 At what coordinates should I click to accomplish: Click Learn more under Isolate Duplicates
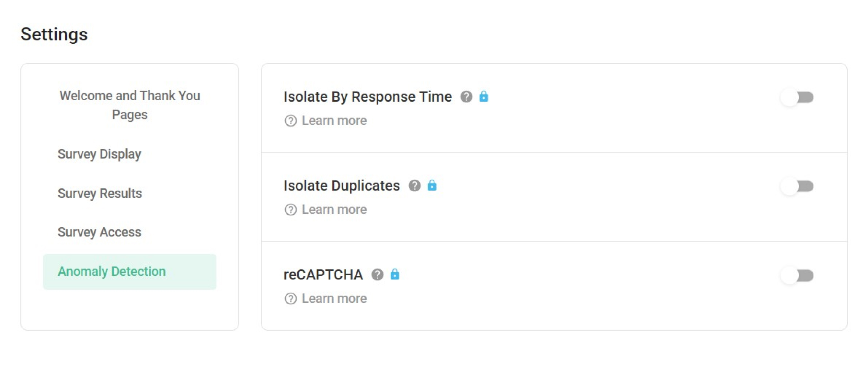tap(334, 209)
